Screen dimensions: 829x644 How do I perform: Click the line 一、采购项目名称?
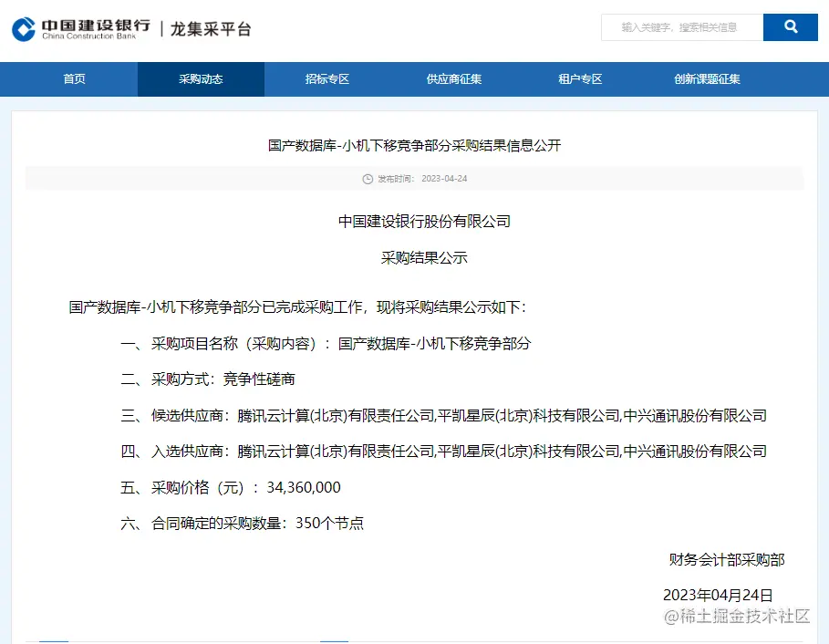(x=326, y=344)
